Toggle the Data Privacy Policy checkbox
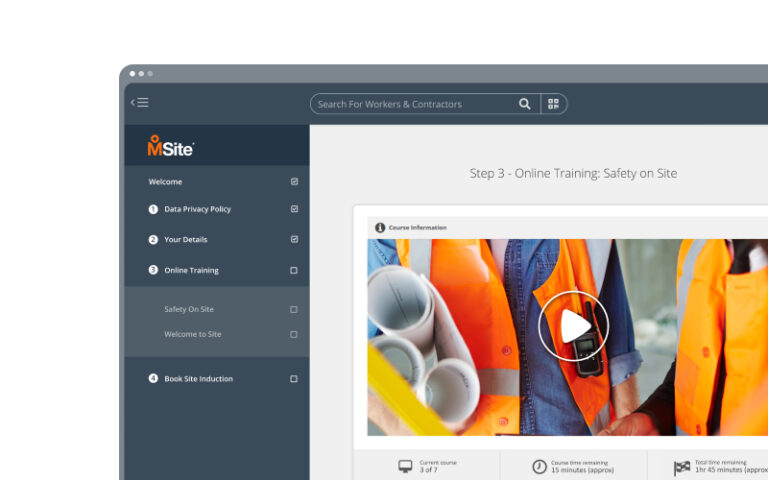 coord(294,209)
